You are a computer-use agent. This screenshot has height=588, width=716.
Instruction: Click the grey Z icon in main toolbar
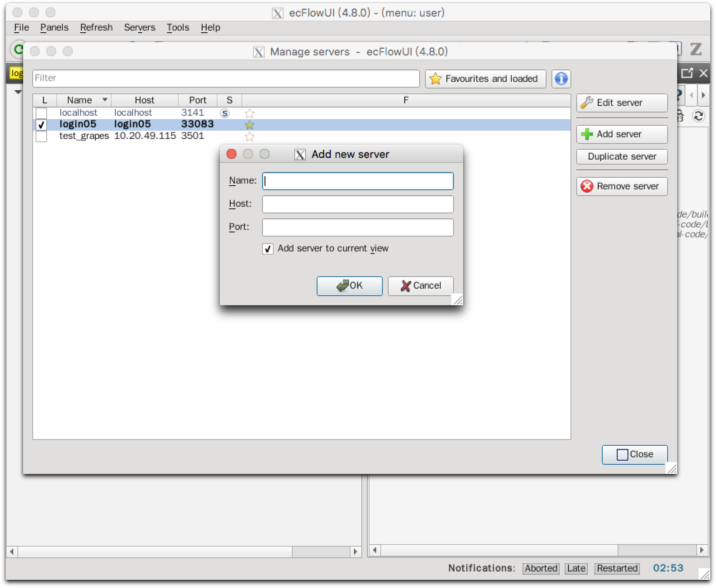click(x=696, y=50)
